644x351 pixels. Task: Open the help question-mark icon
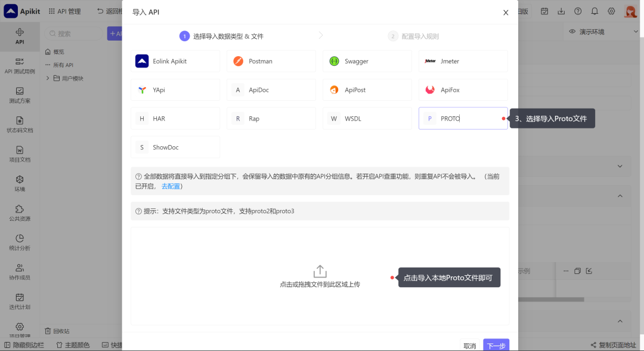(x=578, y=11)
